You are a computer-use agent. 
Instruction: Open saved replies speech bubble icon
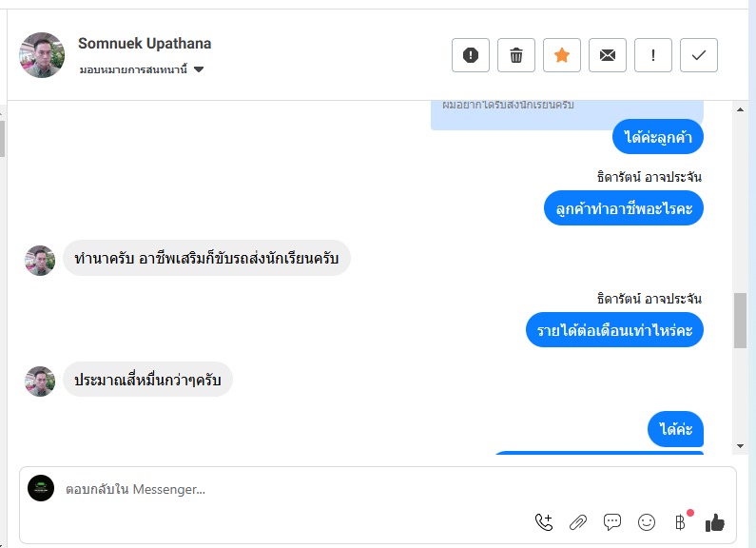(612, 521)
